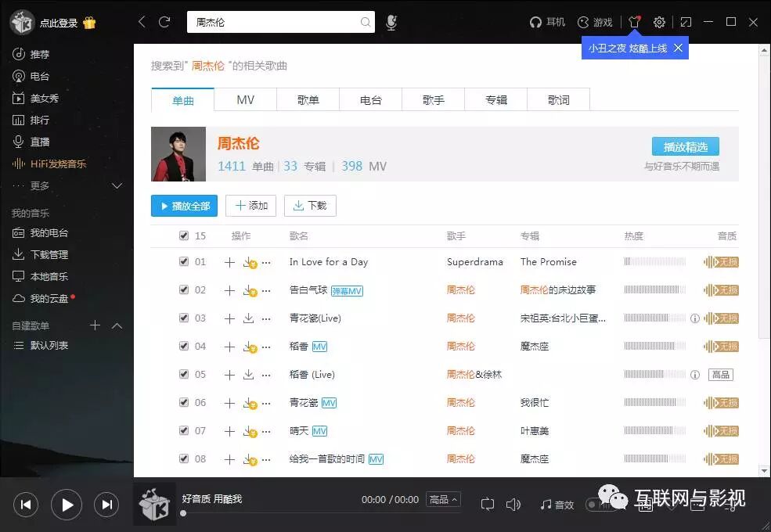771x532 pixels.
Task: Open more options for 告白气球
Action: click(266, 290)
